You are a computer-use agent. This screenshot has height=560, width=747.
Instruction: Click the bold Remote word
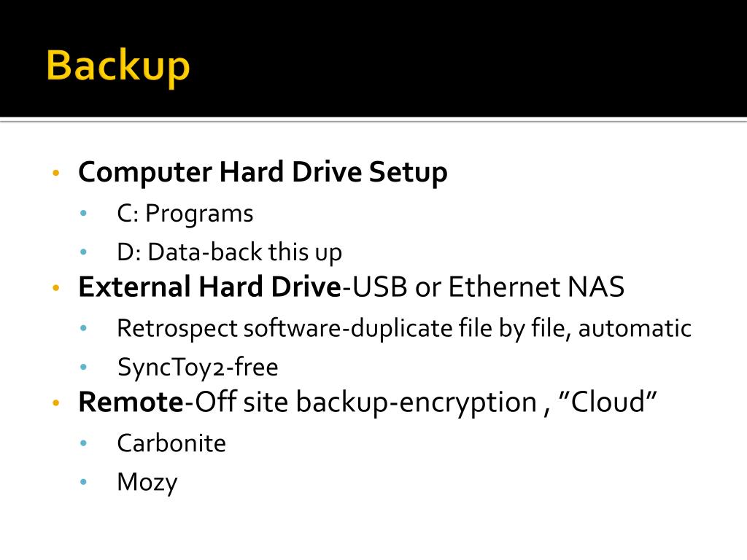(x=131, y=402)
